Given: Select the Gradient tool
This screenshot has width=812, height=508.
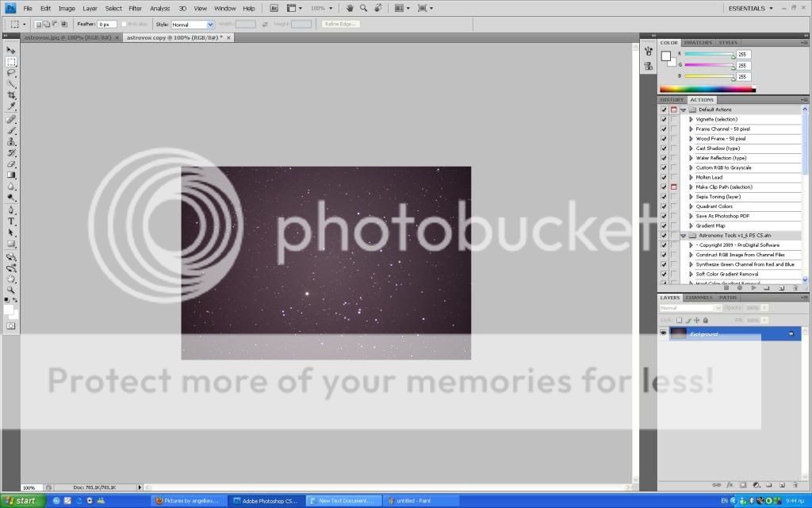Looking at the screenshot, I should click(x=11, y=175).
